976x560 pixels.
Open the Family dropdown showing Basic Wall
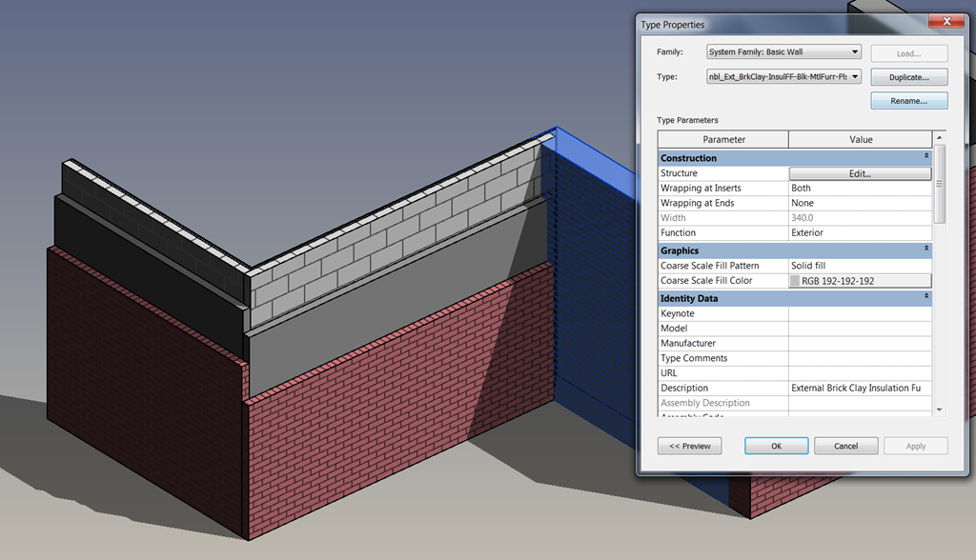point(783,51)
